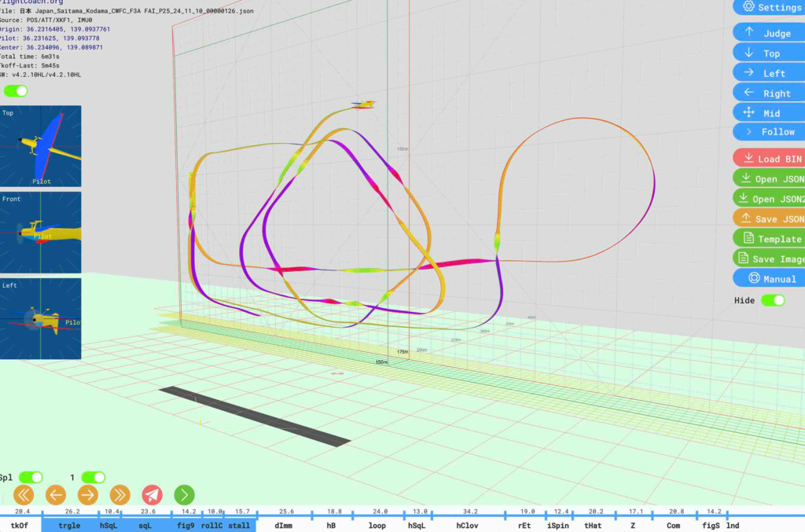805x532 pixels.
Task: Start playback with green play button
Action: (x=184, y=495)
